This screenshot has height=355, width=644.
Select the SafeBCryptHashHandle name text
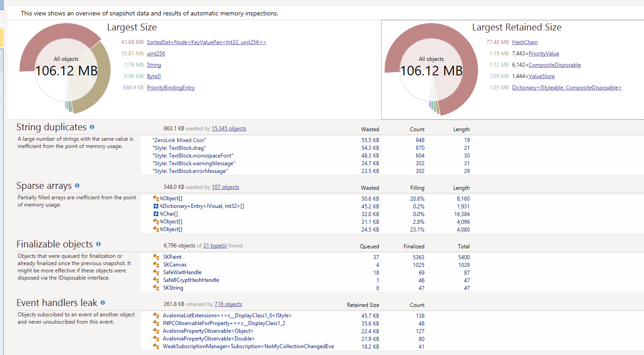tap(191, 280)
